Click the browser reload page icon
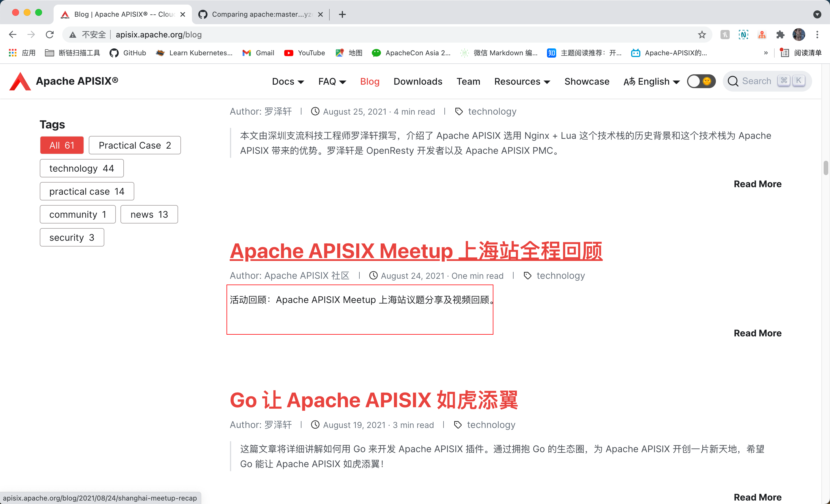This screenshot has height=504, width=830. click(50, 34)
